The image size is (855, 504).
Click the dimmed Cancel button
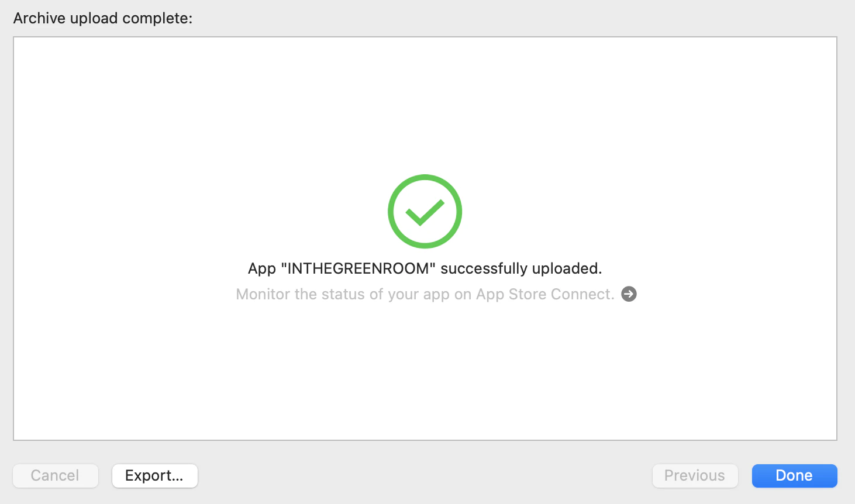tap(56, 476)
